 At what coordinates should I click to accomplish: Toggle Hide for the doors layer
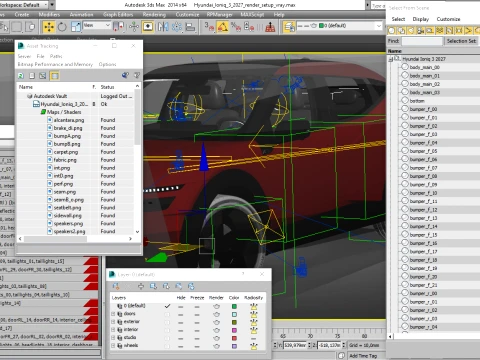click(180, 314)
